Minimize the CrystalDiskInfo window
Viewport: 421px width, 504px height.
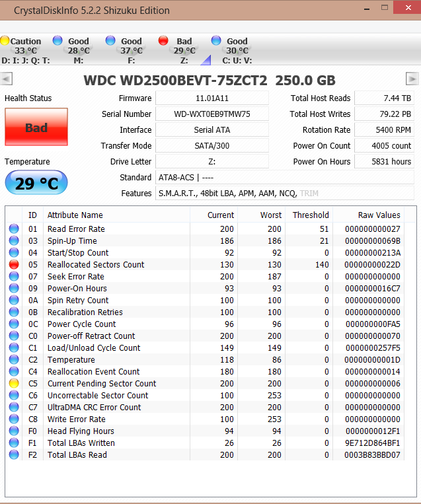pos(367,8)
